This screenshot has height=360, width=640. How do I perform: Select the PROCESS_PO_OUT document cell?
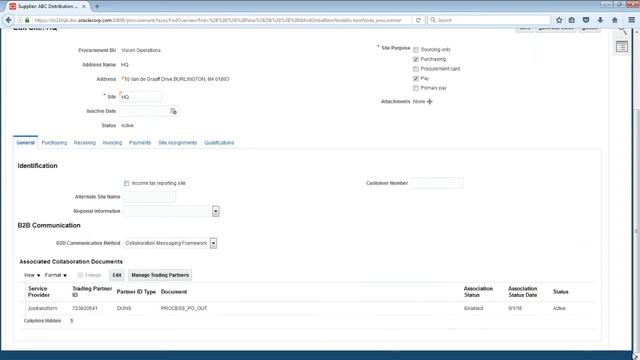point(184,308)
